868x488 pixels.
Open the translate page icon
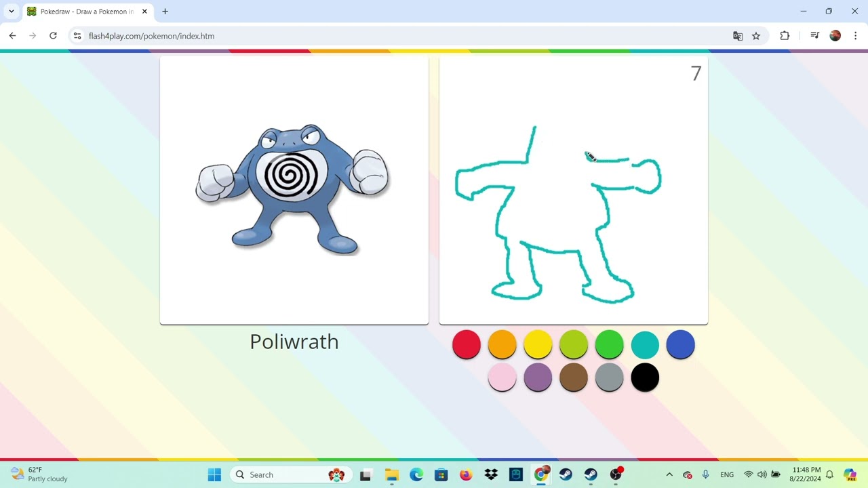pyautogui.click(x=738, y=36)
